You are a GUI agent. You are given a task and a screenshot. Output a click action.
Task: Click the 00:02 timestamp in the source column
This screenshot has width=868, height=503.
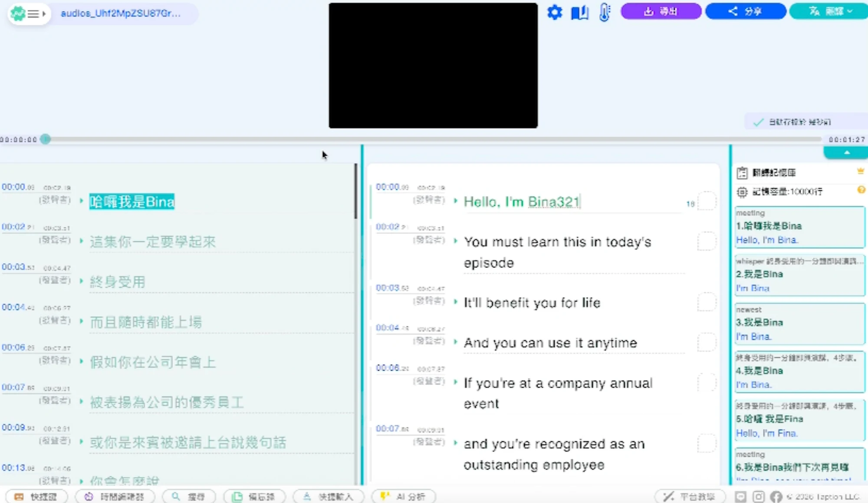pyautogui.click(x=17, y=227)
